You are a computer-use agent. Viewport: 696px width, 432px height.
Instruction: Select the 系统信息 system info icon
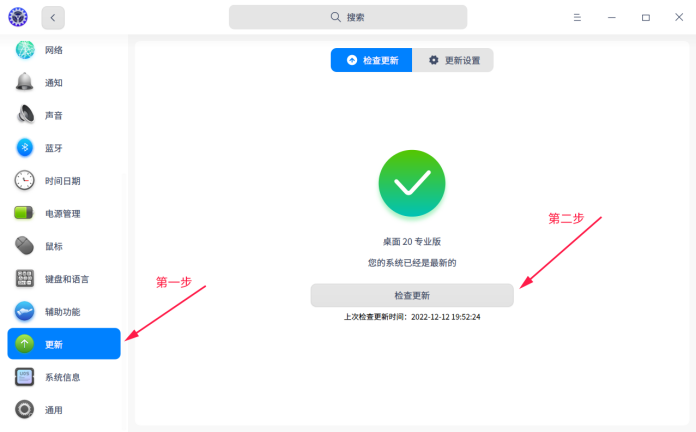tap(25, 377)
